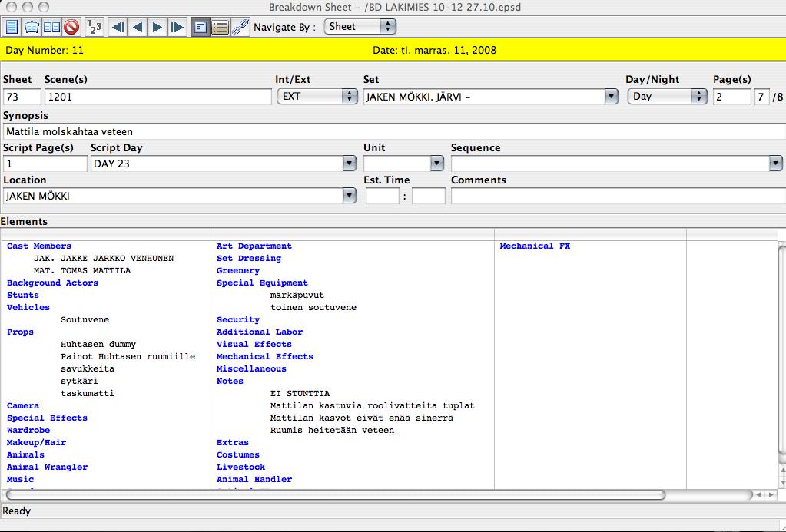This screenshot has width=786, height=532.
Task: Jump to the last breakdown sheet
Action: point(177,27)
